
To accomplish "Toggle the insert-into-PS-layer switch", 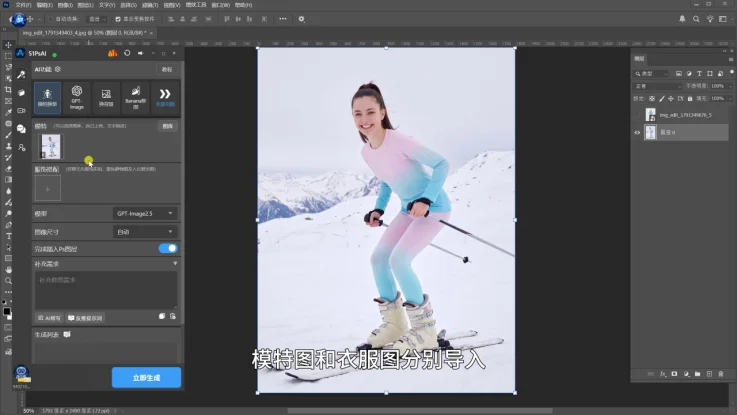I will point(168,248).
